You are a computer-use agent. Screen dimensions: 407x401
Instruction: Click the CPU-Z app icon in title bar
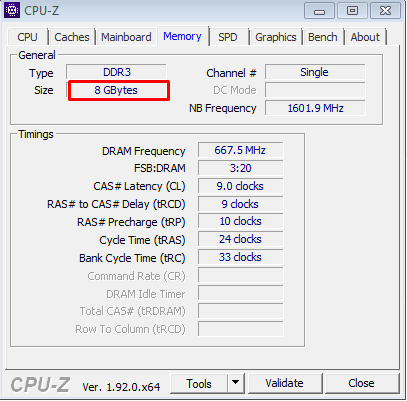tap(12, 10)
